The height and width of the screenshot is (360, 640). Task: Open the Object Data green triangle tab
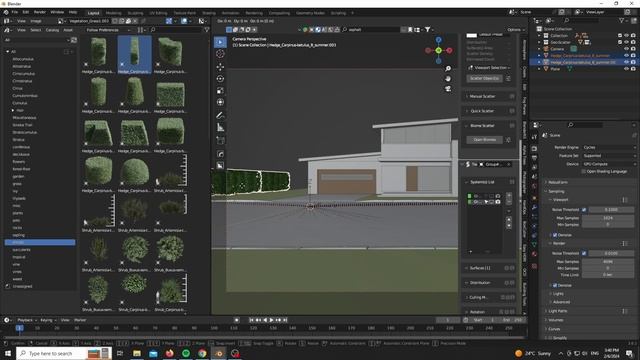534,244
